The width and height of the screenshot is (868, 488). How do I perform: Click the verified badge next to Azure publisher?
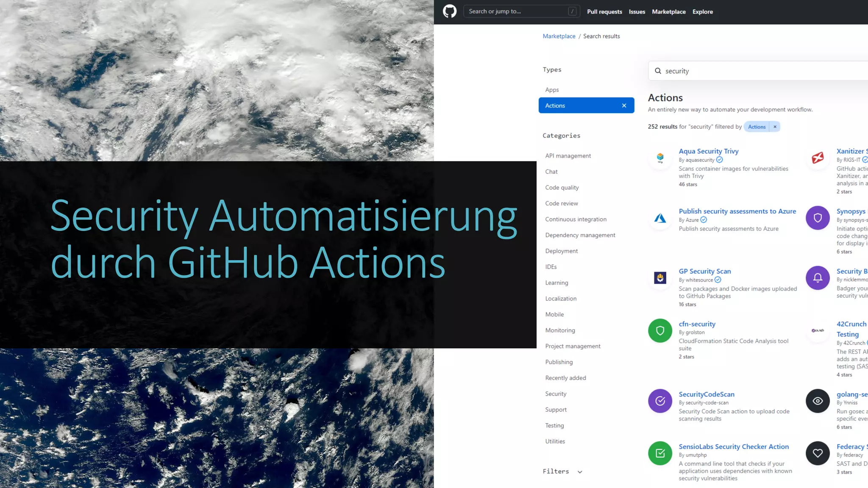click(x=704, y=219)
